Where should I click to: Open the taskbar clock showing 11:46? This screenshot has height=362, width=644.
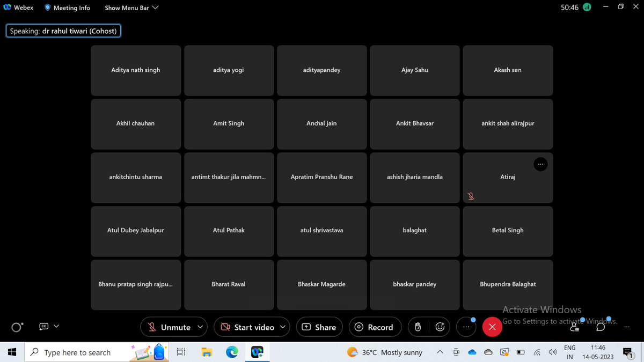(598, 352)
